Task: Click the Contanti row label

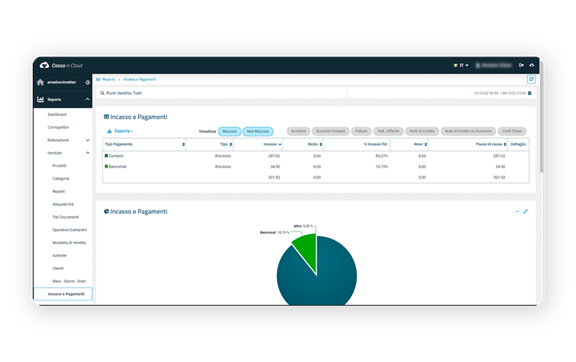Action: pyautogui.click(x=116, y=156)
